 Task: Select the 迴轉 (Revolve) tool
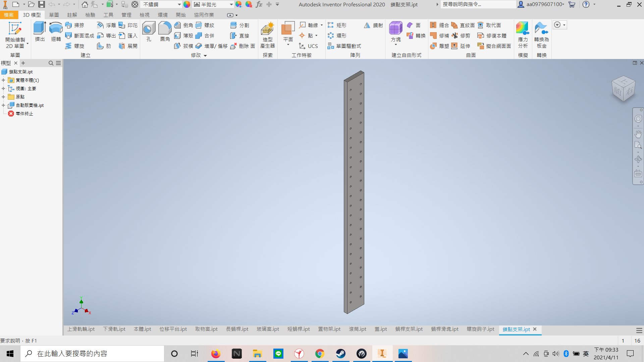(56, 32)
